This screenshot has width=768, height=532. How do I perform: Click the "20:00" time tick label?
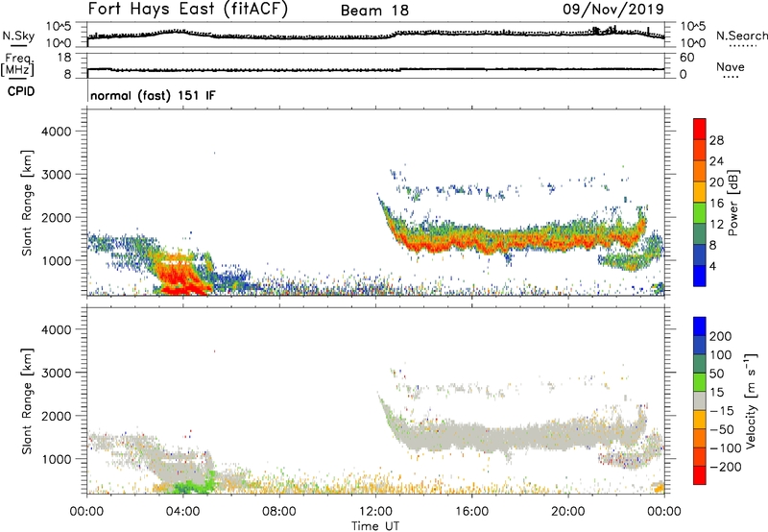click(567, 512)
